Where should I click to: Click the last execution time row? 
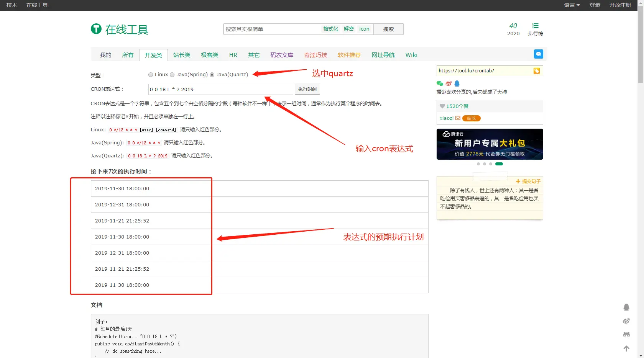tap(260, 285)
